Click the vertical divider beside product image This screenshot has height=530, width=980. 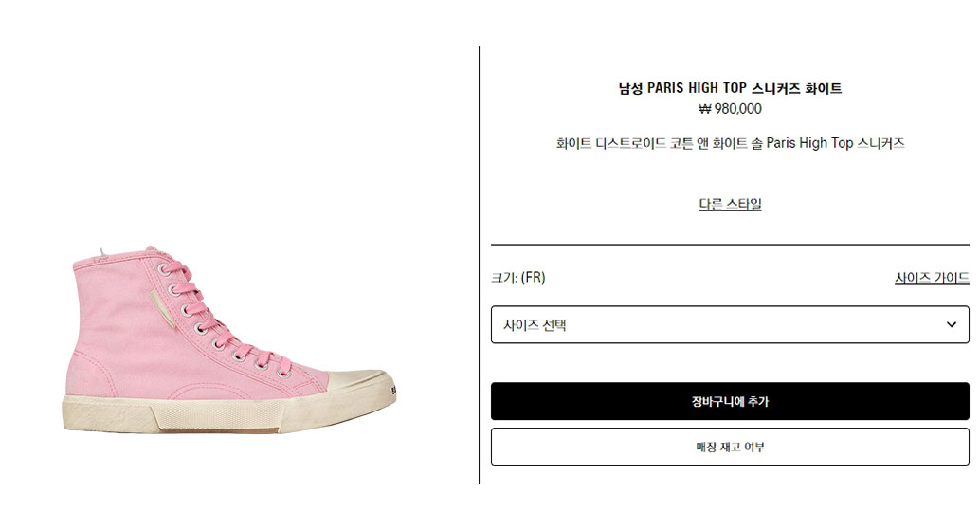(x=480, y=265)
